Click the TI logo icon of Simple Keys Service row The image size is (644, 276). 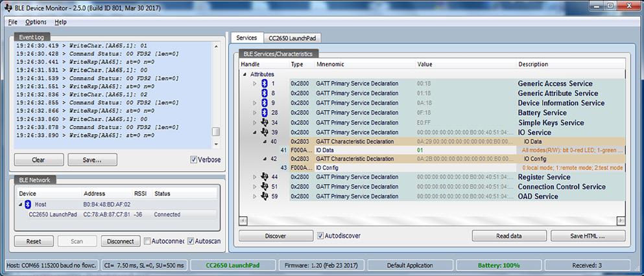point(265,122)
